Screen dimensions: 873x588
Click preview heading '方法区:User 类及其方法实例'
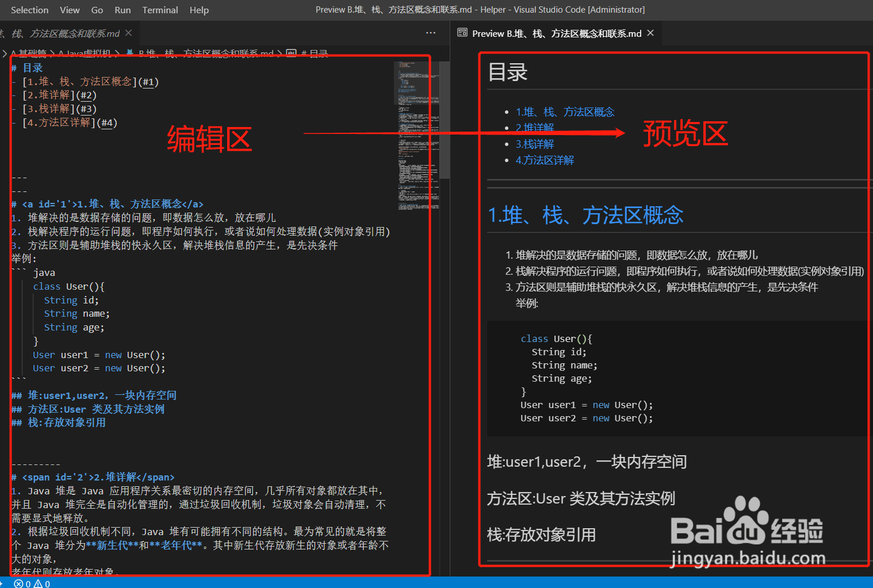[581, 498]
